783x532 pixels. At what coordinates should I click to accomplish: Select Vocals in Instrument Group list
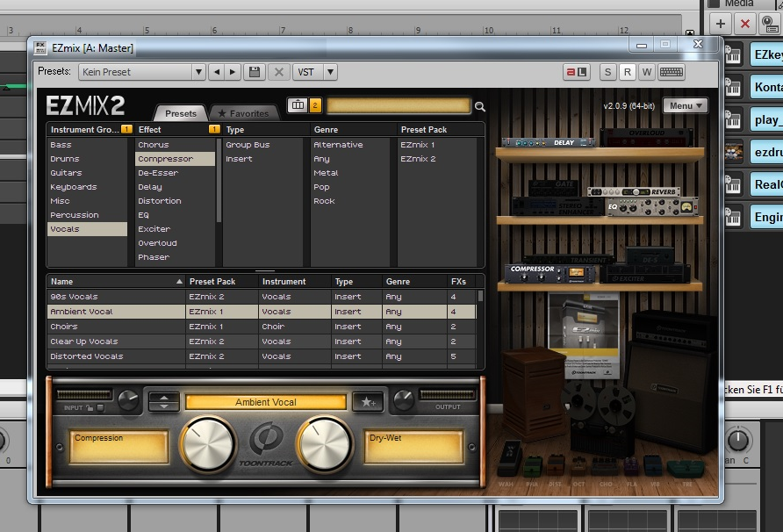point(87,229)
